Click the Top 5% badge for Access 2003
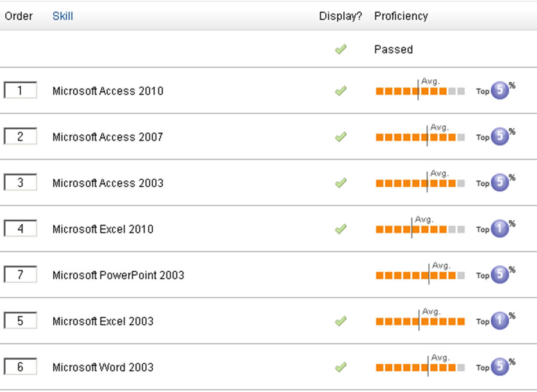 point(495,182)
